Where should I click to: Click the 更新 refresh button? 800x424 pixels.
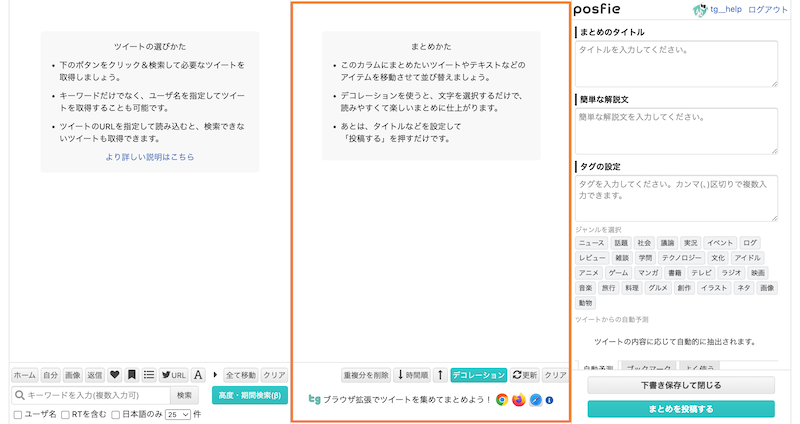525,375
